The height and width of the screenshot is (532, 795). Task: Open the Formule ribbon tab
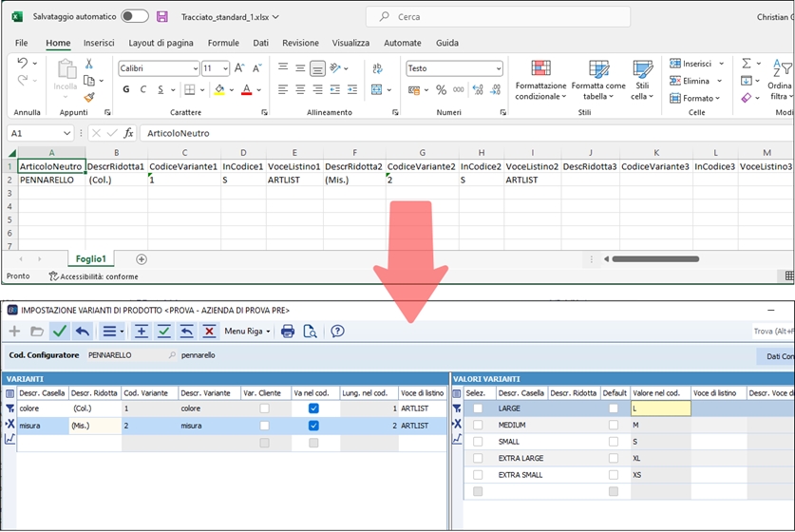click(223, 43)
